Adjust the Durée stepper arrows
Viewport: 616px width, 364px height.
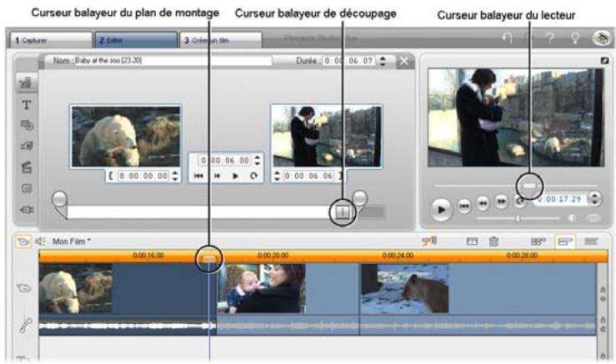click(x=383, y=61)
